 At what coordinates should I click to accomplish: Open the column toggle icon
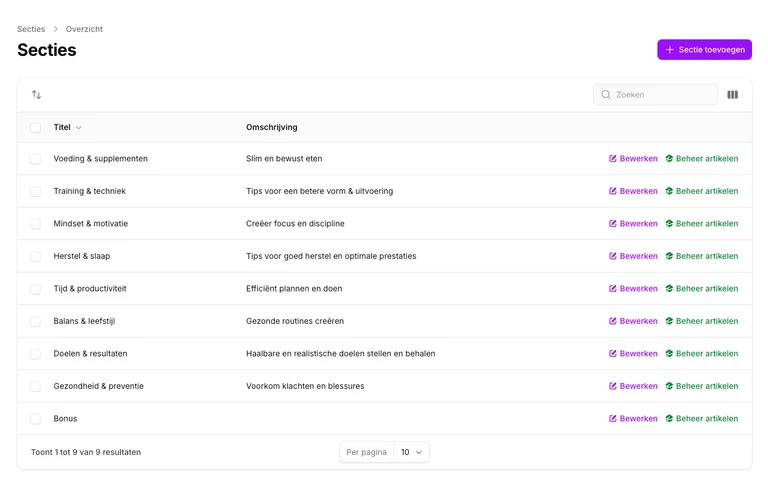732,95
